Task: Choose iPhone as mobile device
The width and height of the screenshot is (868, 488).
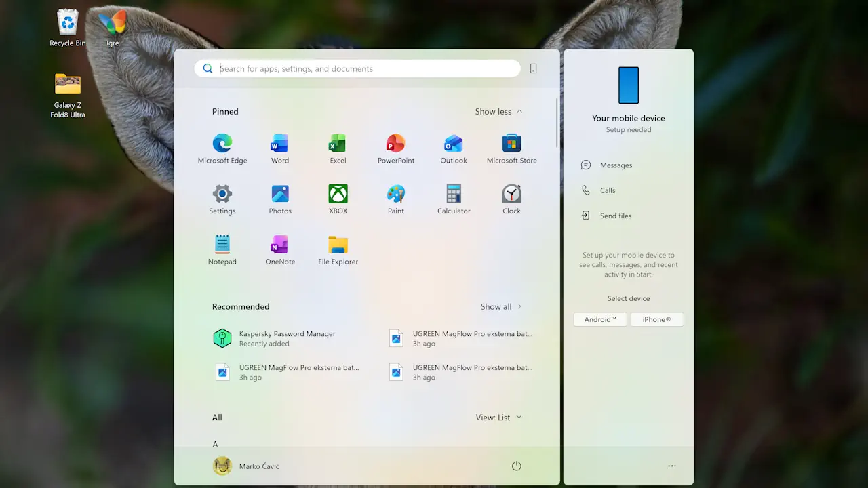Action: (x=656, y=319)
